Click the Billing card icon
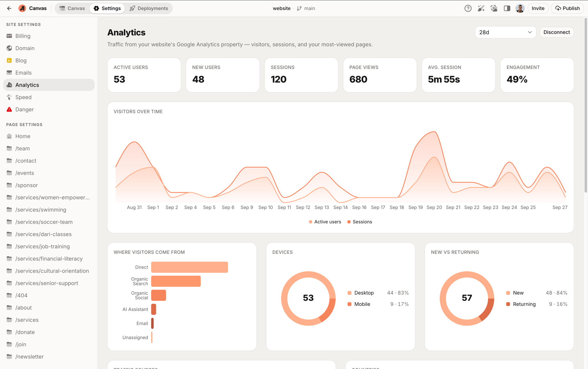 [x=9, y=36]
